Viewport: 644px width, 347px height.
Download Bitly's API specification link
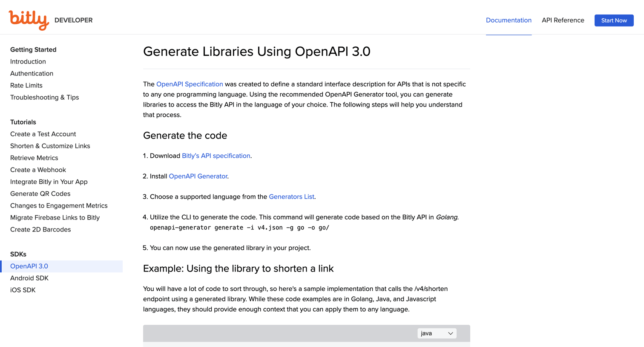point(216,156)
